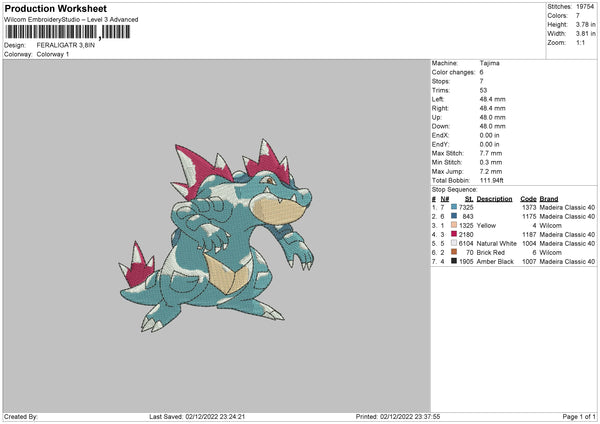Click the 'Printed' timestamp in footer
Viewport: 600px width, 424px height.
coord(398,416)
